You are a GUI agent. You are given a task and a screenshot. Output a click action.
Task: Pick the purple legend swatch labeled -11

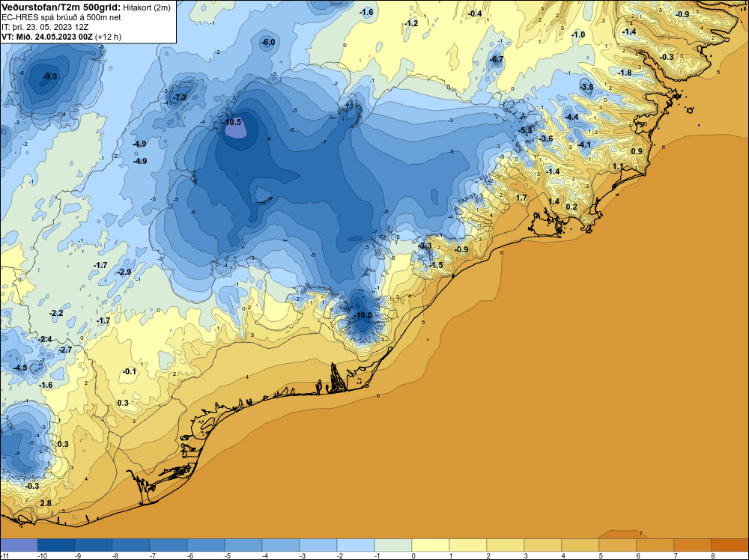(19, 545)
